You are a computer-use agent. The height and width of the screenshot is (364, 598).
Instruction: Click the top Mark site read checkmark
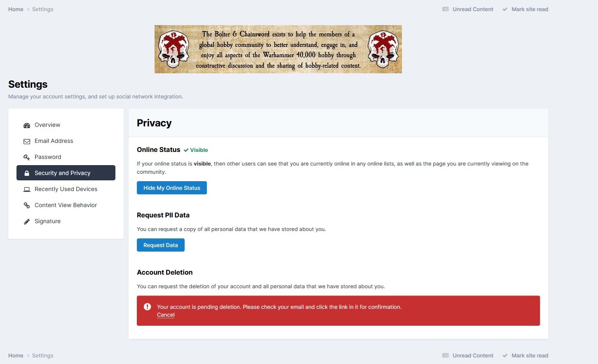pyautogui.click(x=505, y=9)
